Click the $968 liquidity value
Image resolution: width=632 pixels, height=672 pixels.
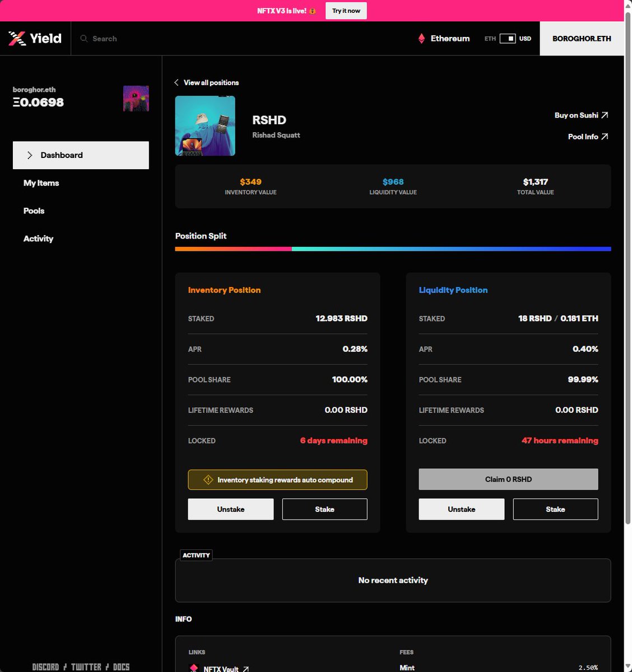[393, 182]
